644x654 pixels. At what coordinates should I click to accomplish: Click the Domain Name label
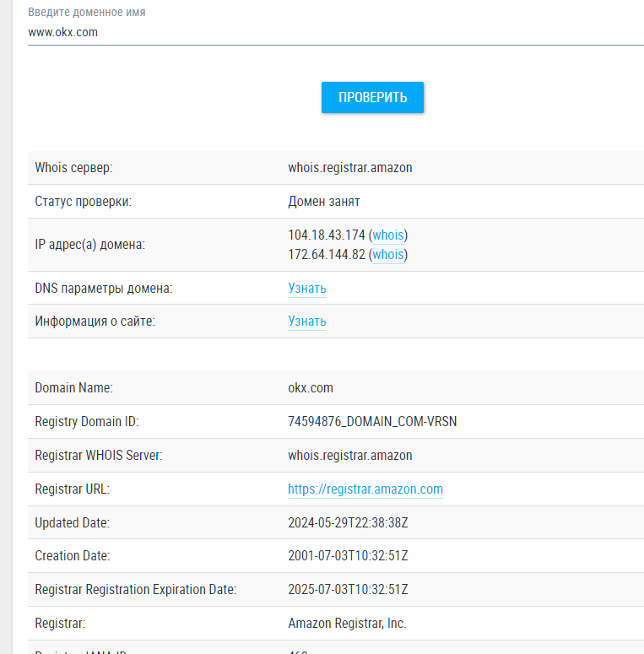73,388
